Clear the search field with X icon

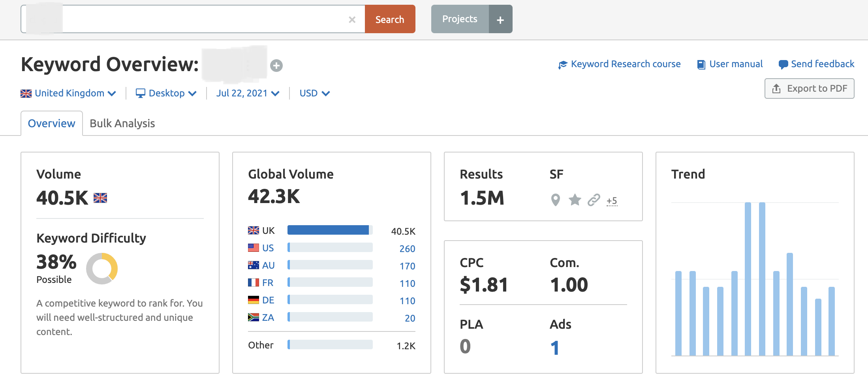click(x=352, y=19)
